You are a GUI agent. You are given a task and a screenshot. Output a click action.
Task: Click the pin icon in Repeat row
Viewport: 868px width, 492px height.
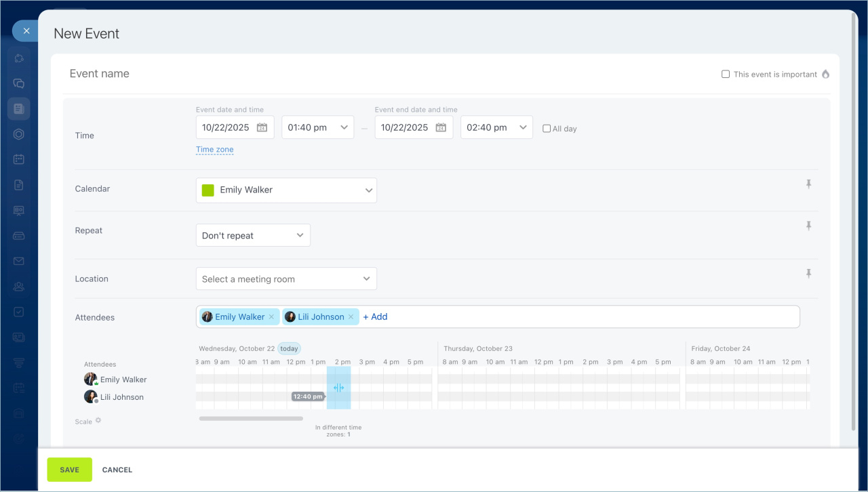click(x=808, y=226)
